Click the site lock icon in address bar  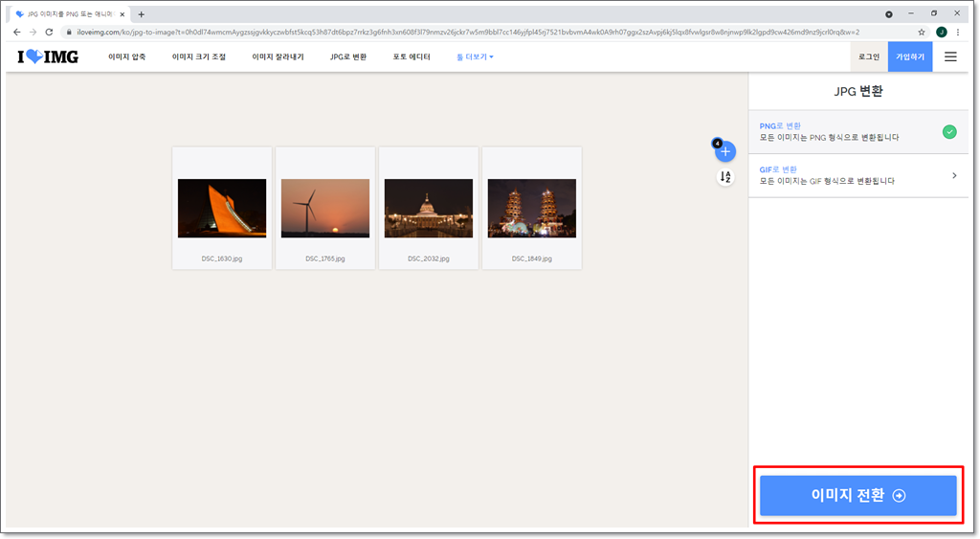(69, 32)
